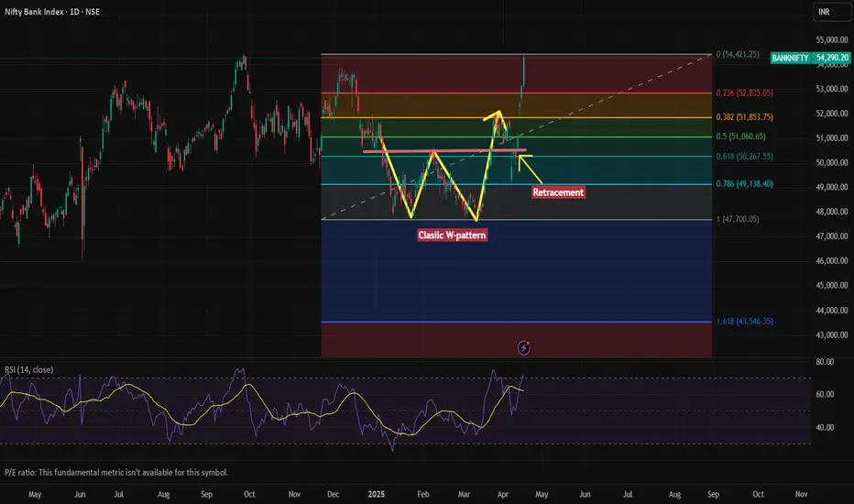Click the 80.00 RSI axis label
854x504 pixels.
tap(825, 361)
